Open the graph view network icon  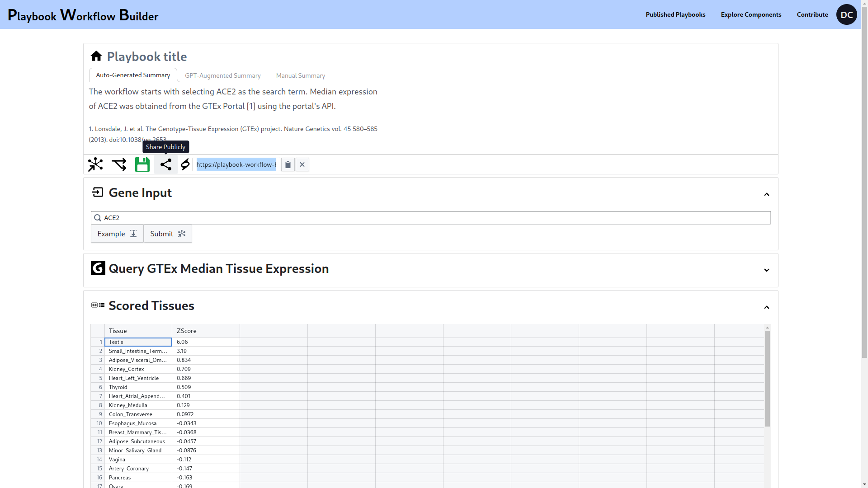pos(95,164)
